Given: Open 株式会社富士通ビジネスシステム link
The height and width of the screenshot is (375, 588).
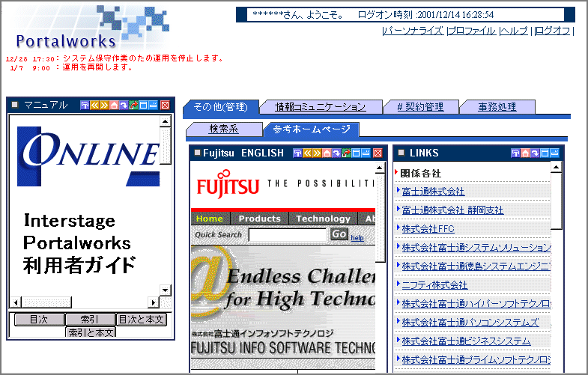Looking at the screenshot, I should (x=466, y=341).
